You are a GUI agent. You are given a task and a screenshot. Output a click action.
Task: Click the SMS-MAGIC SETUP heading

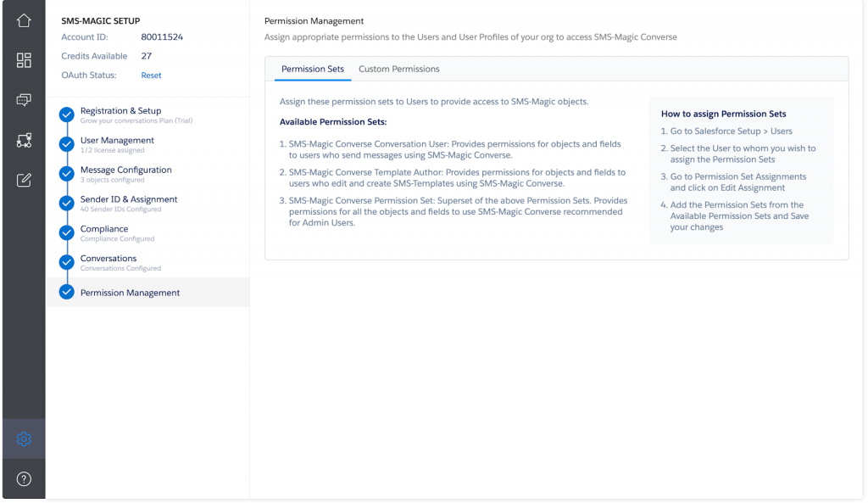coord(101,21)
